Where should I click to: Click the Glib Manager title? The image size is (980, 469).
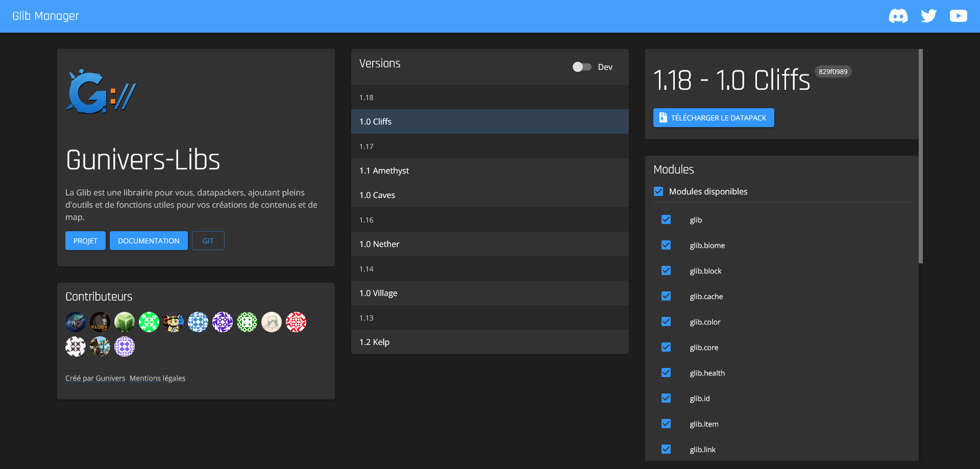click(45, 16)
